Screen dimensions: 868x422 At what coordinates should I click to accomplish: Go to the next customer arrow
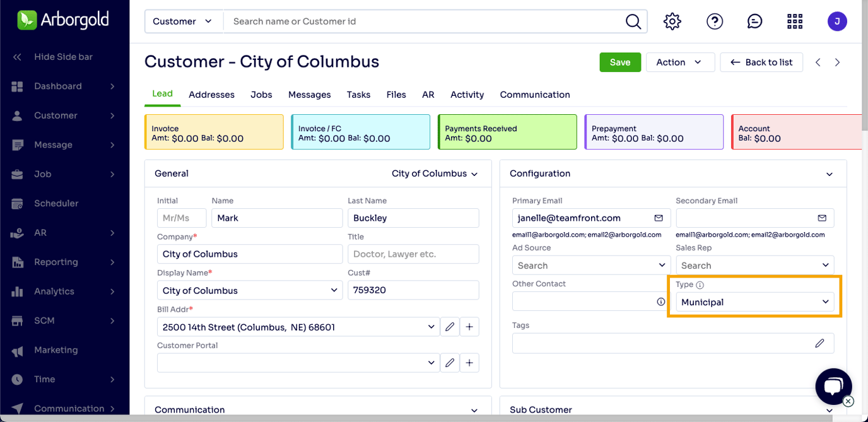click(x=838, y=62)
